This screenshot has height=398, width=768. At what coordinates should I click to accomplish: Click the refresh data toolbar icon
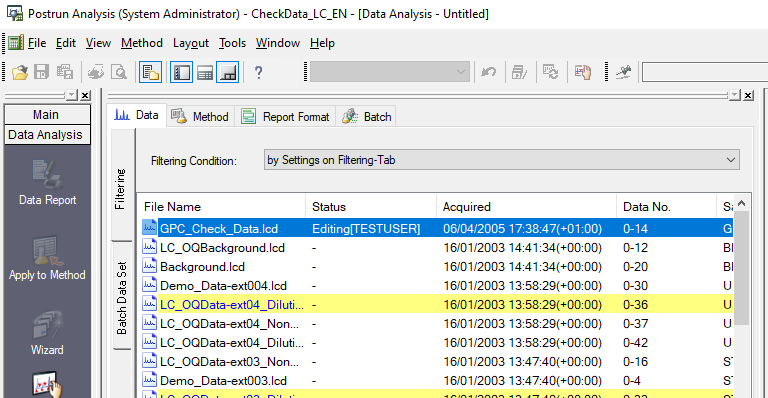(551, 72)
